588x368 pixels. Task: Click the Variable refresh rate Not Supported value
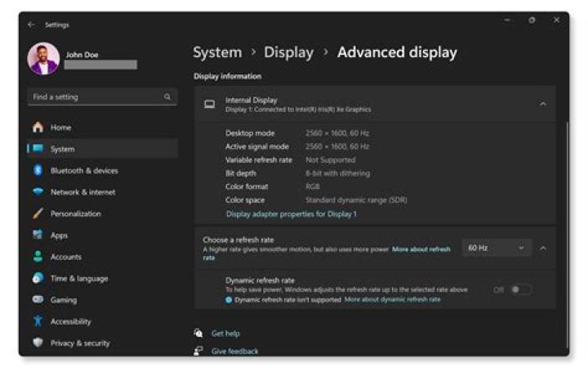(x=331, y=160)
